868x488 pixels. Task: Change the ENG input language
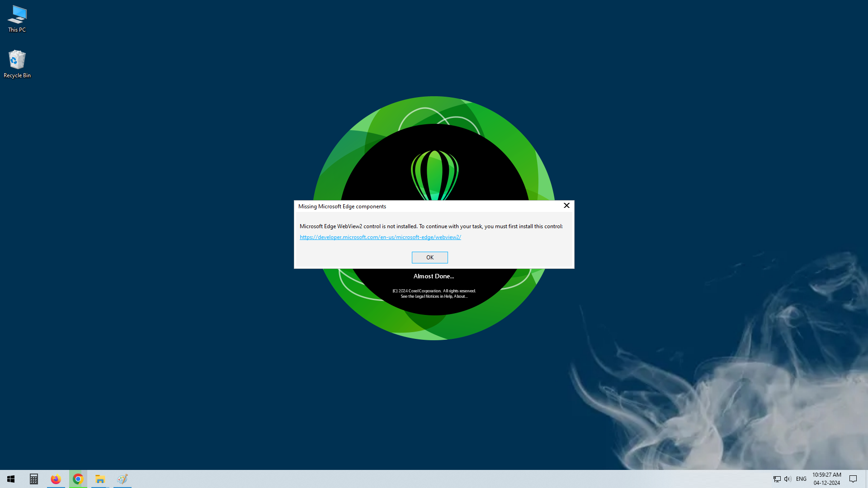(x=801, y=479)
